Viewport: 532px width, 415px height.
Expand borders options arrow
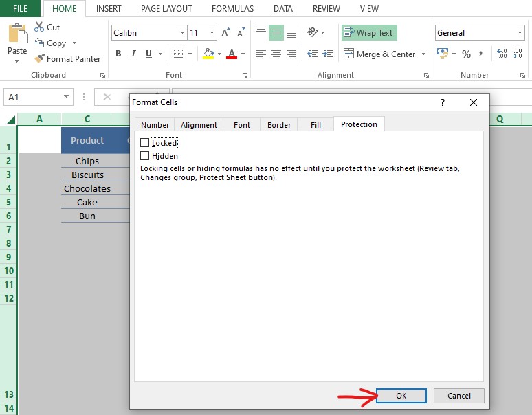(190, 54)
